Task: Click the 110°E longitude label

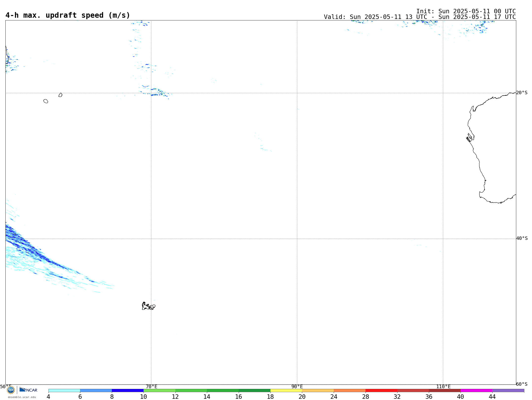Action: (x=443, y=386)
